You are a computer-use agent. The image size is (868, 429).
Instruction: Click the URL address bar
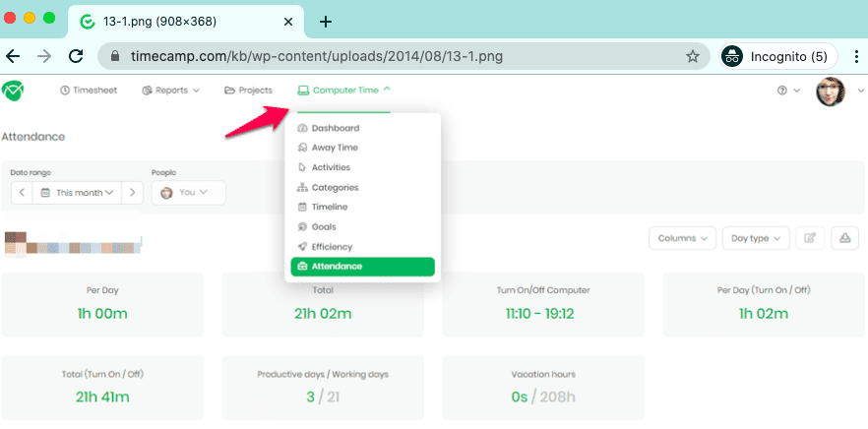point(403,56)
